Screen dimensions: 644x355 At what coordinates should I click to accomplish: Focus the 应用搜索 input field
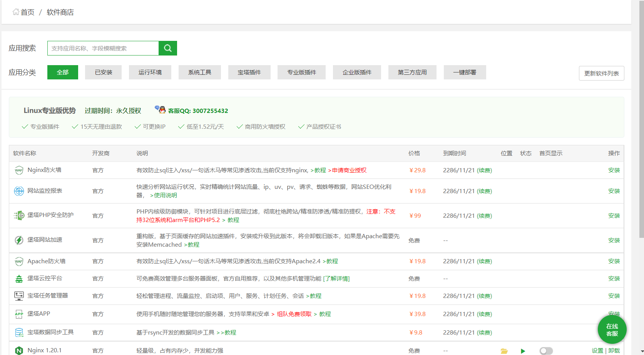click(103, 48)
